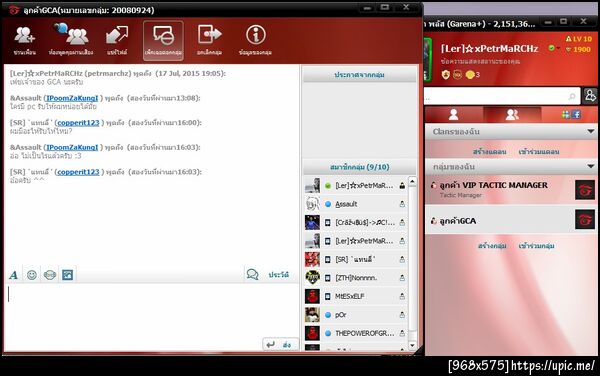Click the lock icon beside THEPOWEROFGR member
This screenshot has width=600, height=376.
402,334
